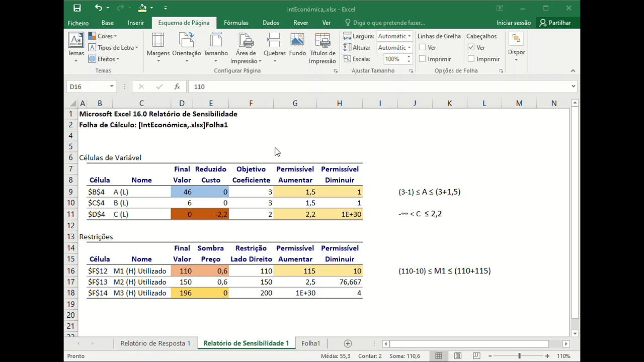Open the Dispor arrange menu
This screenshot has width=644, height=362.
516,48
